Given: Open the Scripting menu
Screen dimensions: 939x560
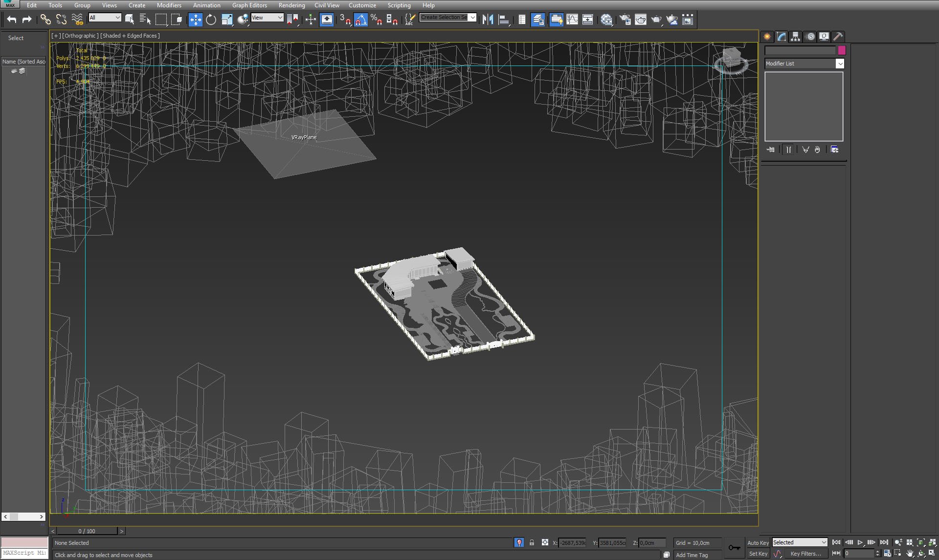Looking at the screenshot, I should 399,5.
